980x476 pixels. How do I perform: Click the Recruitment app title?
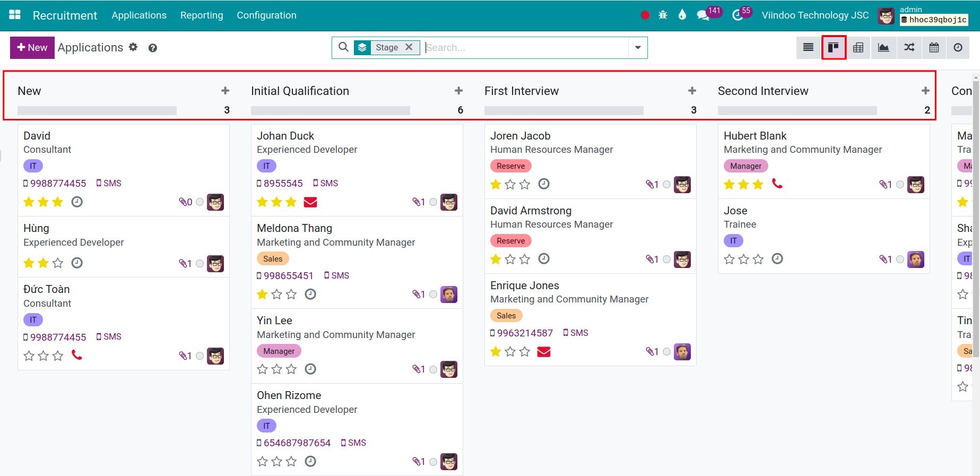(65, 15)
